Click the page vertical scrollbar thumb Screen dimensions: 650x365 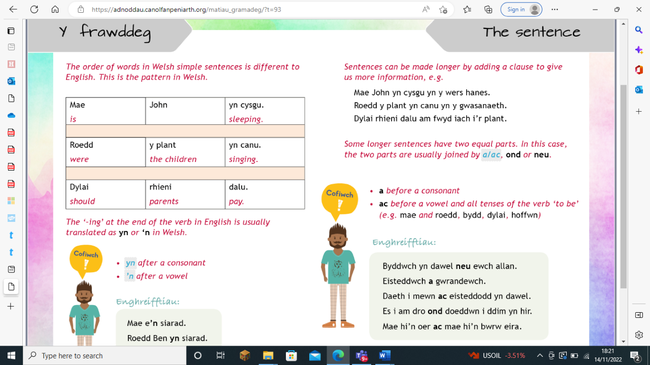623,186
